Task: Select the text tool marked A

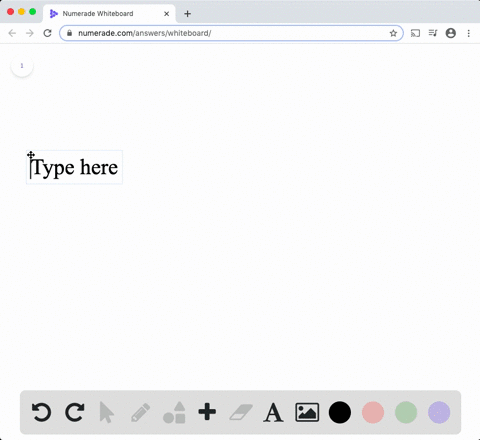Action: click(273, 413)
